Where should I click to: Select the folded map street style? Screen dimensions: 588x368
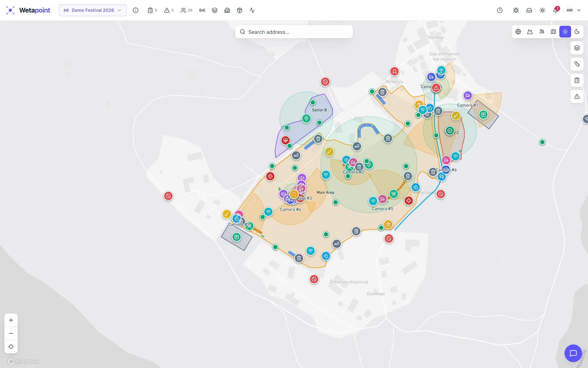(553, 32)
